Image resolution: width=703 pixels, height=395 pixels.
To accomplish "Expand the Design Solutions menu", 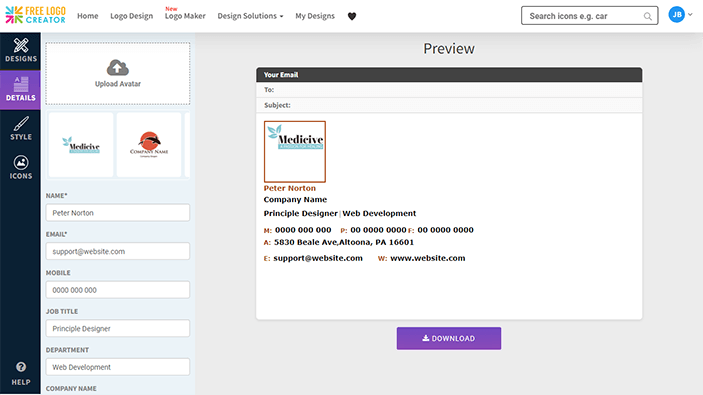I will click(x=250, y=16).
